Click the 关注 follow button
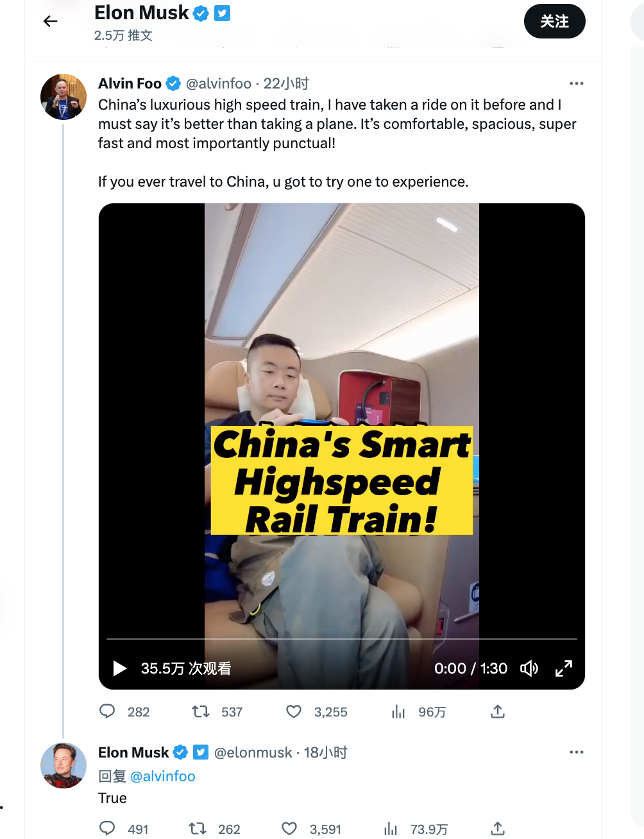This screenshot has width=644, height=839. click(x=555, y=21)
